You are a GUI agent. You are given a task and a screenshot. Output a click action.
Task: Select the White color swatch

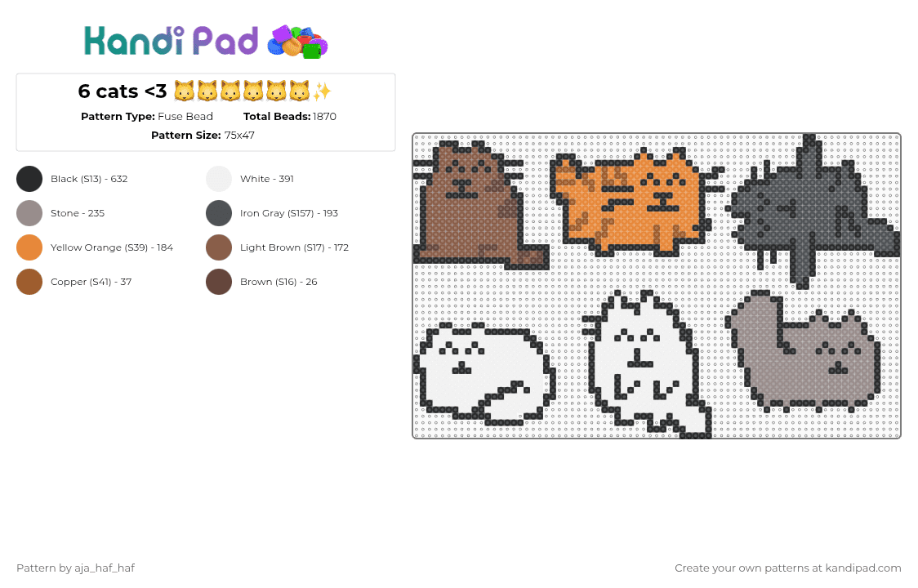point(219,179)
